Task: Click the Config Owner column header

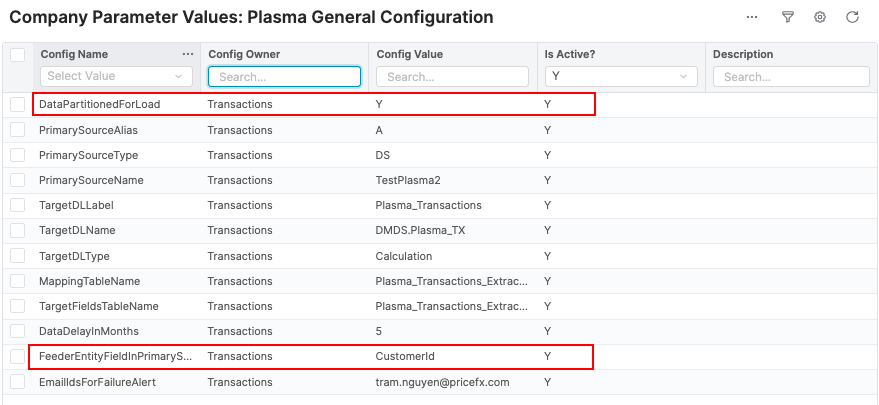Action: point(244,54)
